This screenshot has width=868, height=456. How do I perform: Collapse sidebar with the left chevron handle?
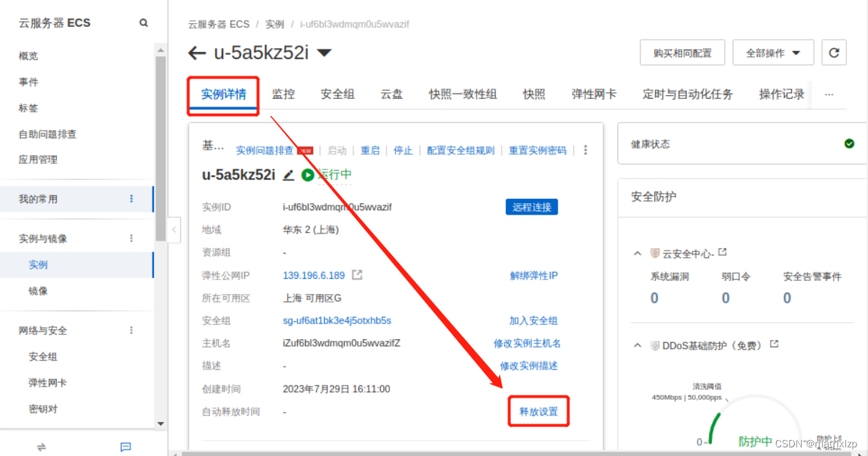click(175, 230)
